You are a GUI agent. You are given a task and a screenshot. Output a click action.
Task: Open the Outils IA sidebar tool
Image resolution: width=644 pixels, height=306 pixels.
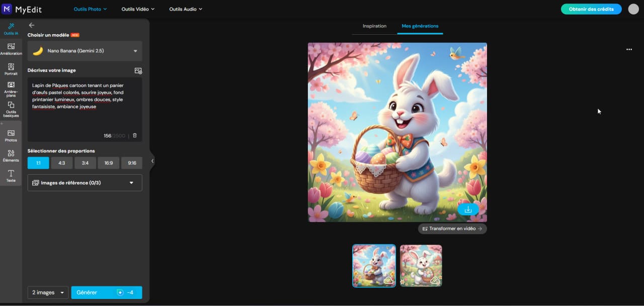click(x=11, y=29)
